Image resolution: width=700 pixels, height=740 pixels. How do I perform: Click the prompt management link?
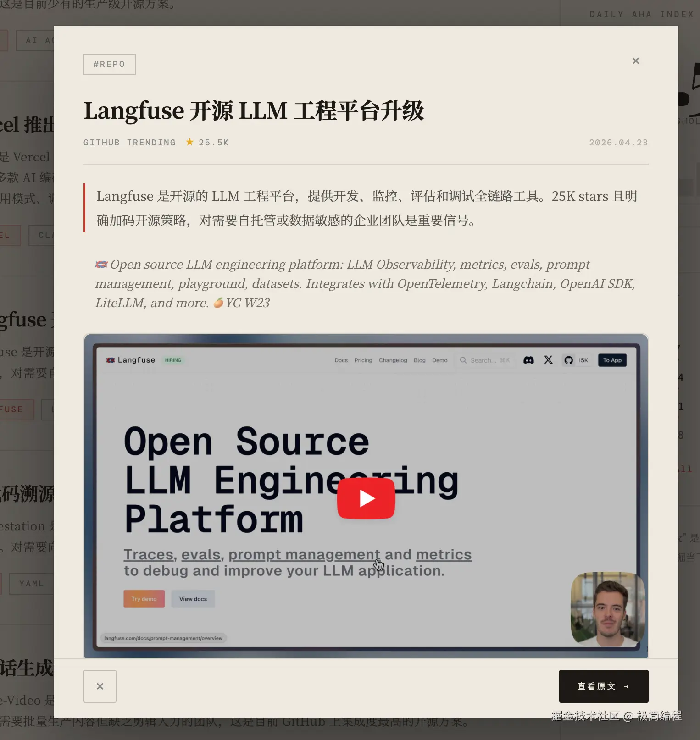pyautogui.click(x=305, y=555)
